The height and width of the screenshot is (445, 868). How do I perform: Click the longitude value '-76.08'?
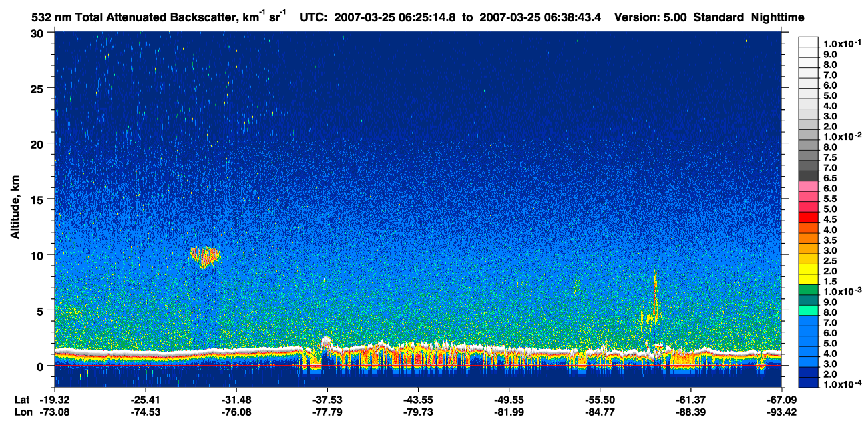tap(236, 412)
